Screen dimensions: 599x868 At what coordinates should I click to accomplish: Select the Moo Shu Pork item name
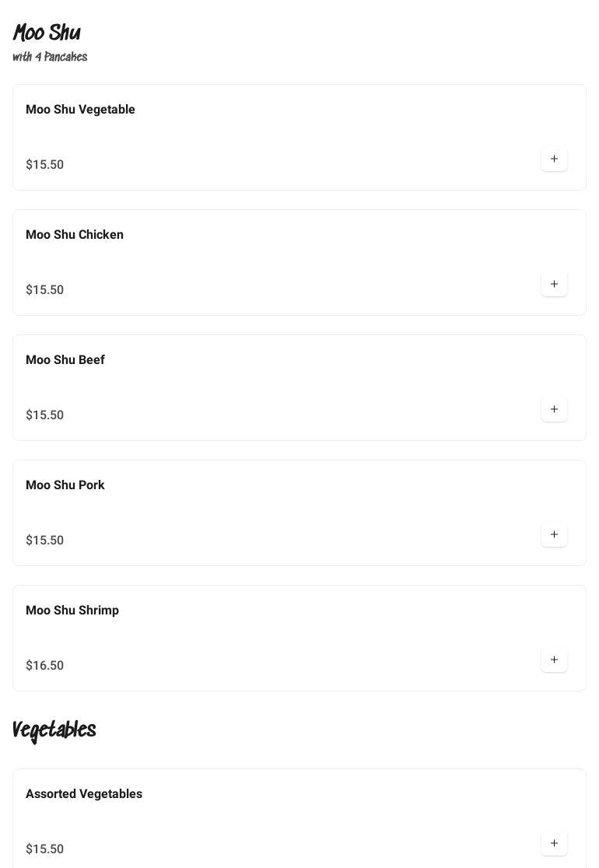pos(65,485)
